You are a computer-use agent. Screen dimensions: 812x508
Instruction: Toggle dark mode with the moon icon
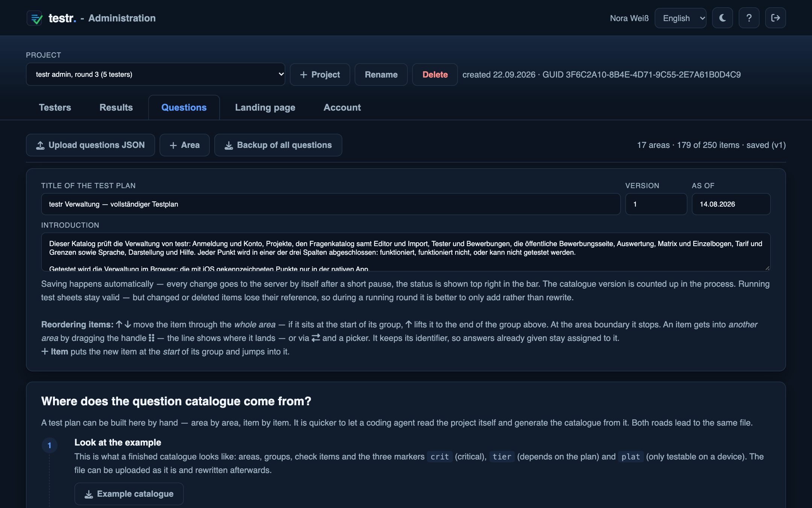(x=722, y=18)
